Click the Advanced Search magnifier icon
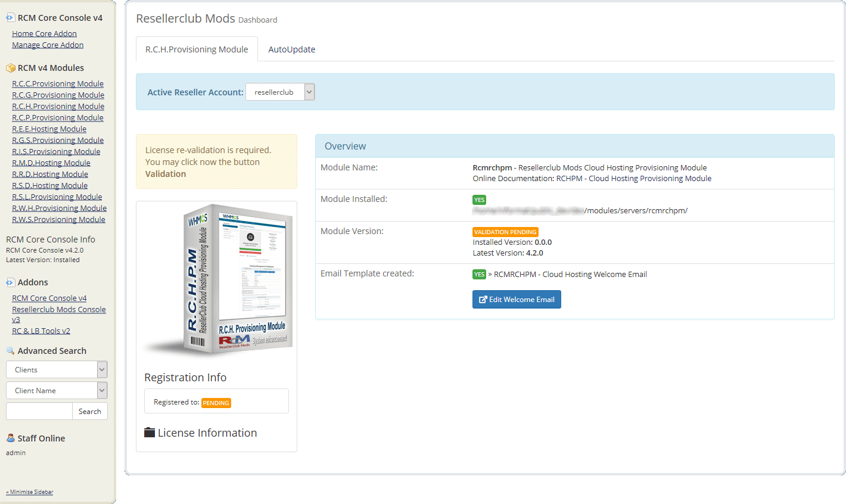The width and height of the screenshot is (846, 504). [10, 351]
